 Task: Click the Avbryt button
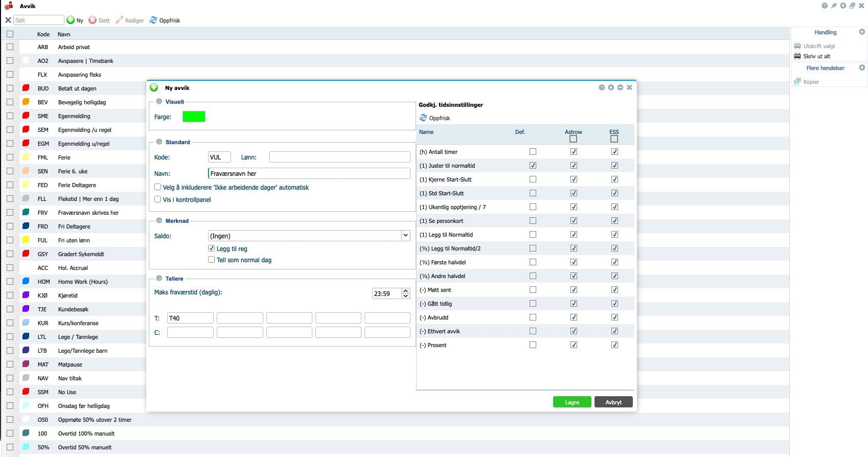(613, 402)
